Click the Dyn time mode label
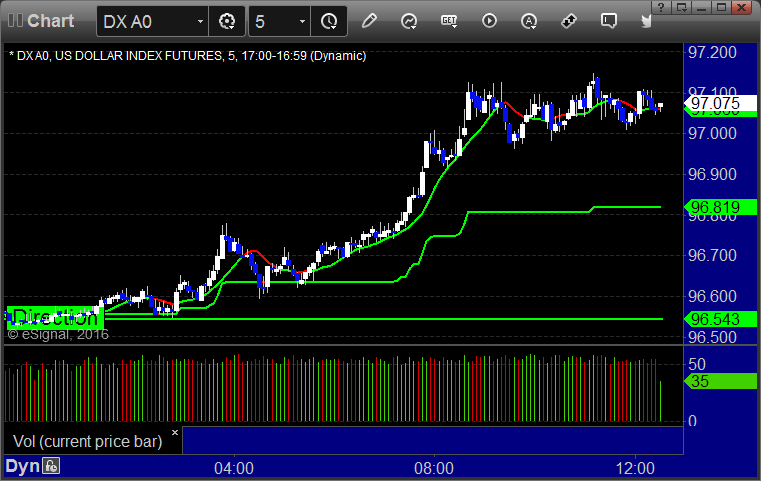761x481 pixels. coord(22,466)
